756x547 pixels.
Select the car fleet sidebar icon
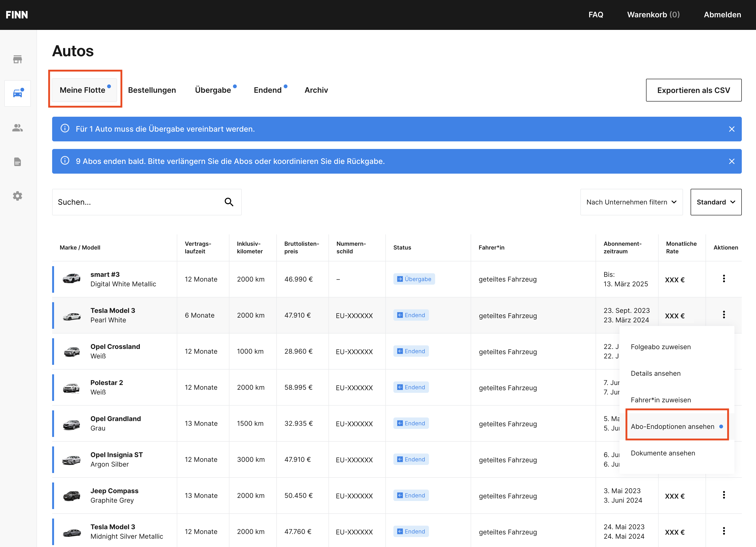[x=17, y=93]
